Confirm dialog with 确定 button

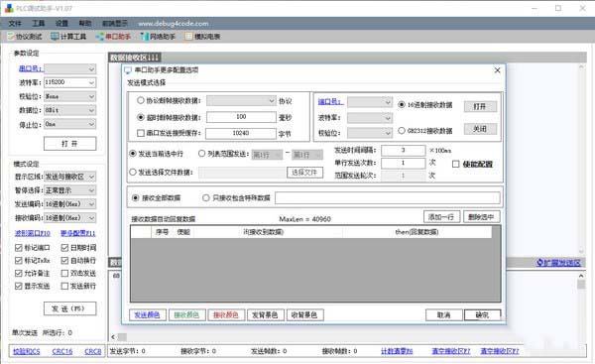[482, 315]
